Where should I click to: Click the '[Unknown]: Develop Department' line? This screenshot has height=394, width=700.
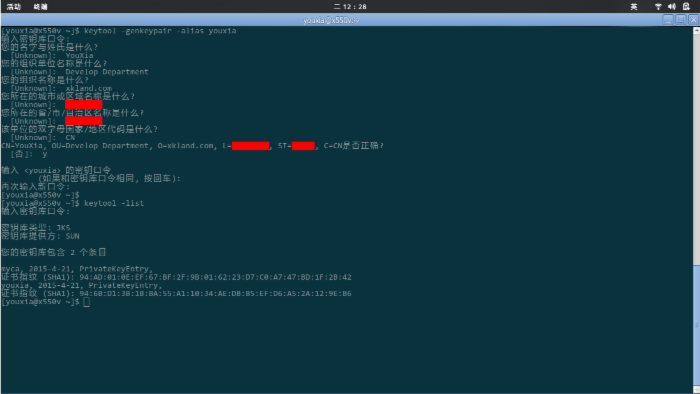(79, 72)
